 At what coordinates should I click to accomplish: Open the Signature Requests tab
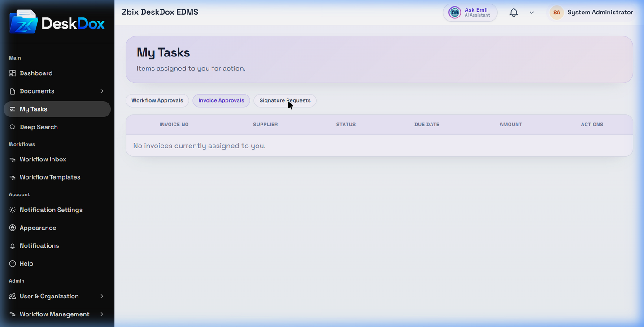coord(285,100)
